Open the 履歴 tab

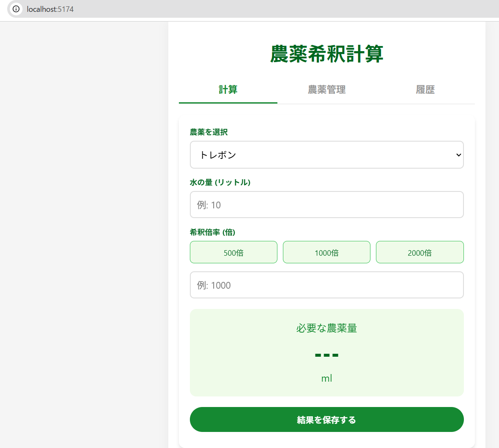pos(425,90)
